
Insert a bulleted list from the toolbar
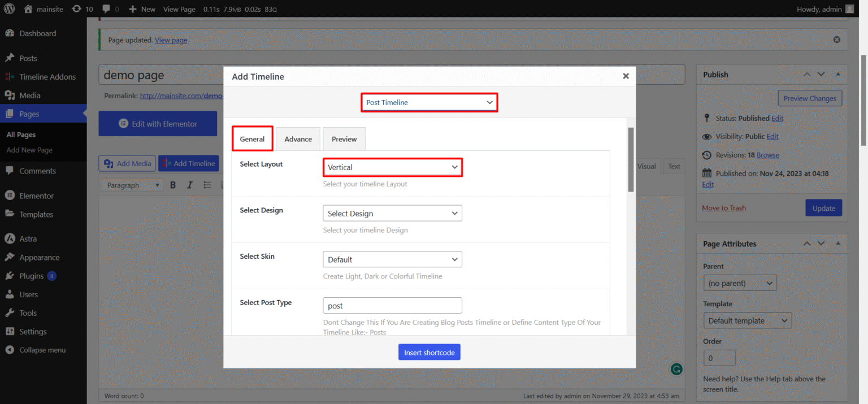coord(207,184)
